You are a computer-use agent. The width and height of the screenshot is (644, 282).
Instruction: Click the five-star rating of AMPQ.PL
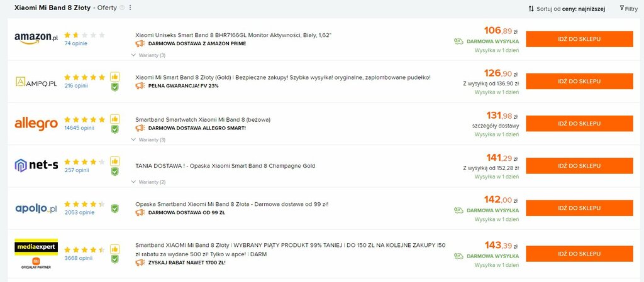click(85, 77)
